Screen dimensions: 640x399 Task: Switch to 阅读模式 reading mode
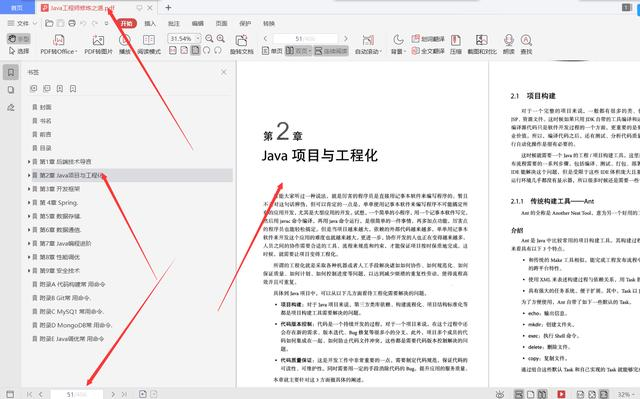149,44
